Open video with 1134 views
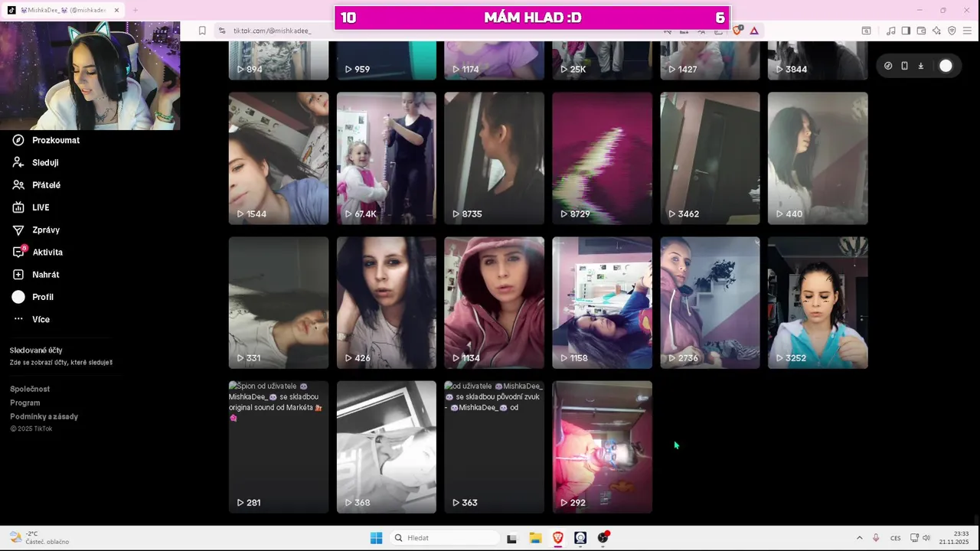The width and height of the screenshot is (980, 551). coord(495,303)
